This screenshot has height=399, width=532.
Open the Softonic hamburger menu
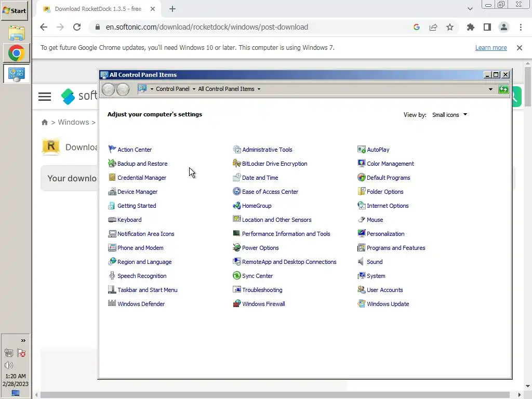[x=45, y=97]
